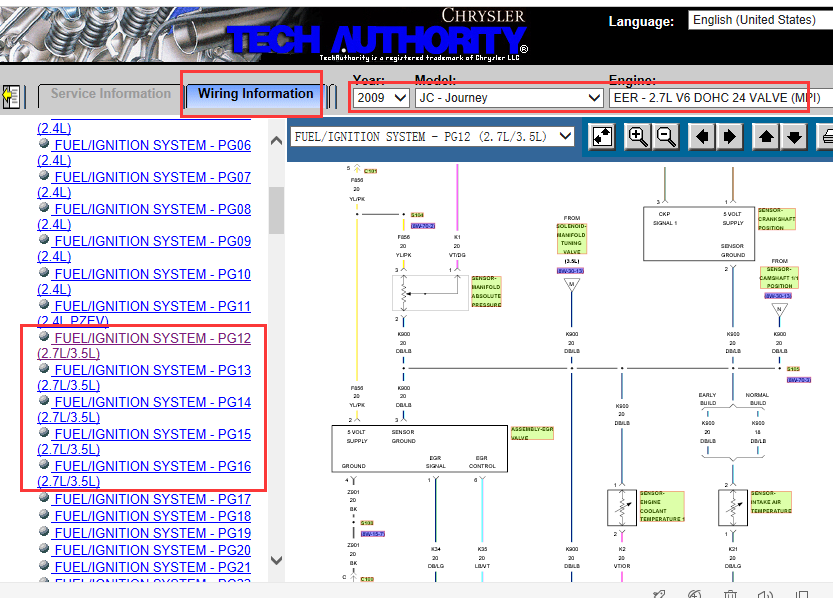Click the Assembly-EGR Valve component label
The height and width of the screenshot is (598, 833).
pyautogui.click(x=532, y=433)
